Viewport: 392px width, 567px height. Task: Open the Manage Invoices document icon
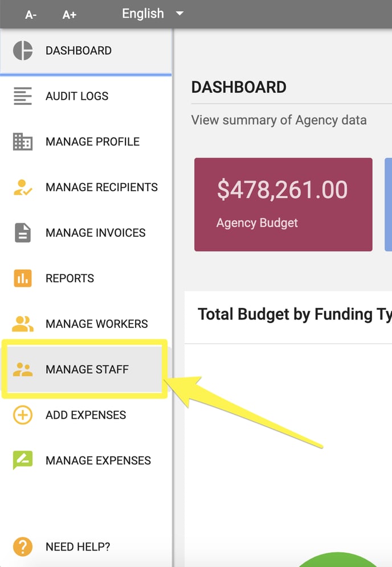(x=23, y=233)
